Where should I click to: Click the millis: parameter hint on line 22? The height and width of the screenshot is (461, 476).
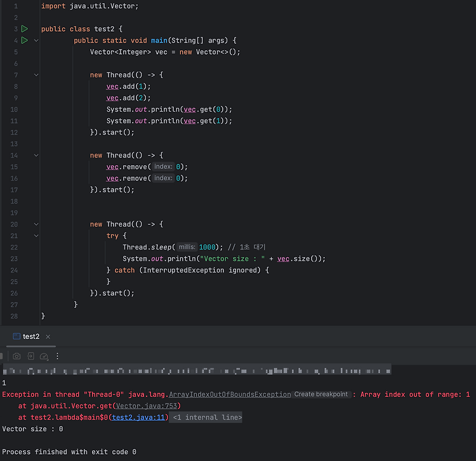pyautogui.click(x=187, y=247)
